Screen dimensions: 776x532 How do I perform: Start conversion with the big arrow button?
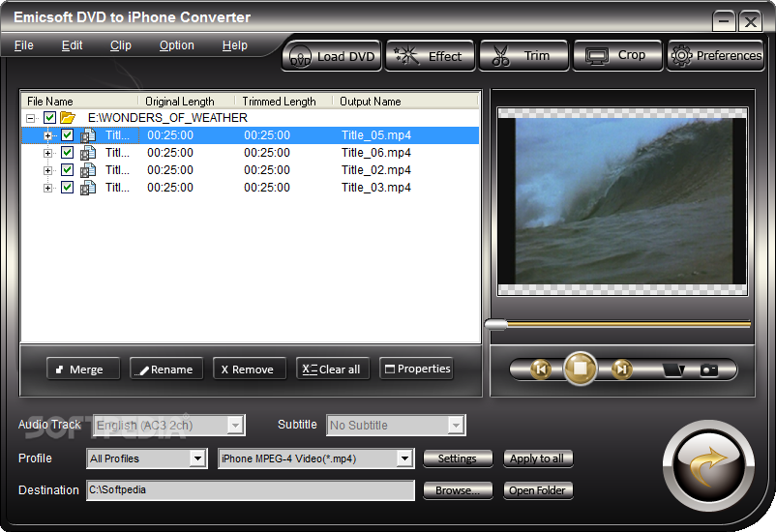tap(708, 465)
